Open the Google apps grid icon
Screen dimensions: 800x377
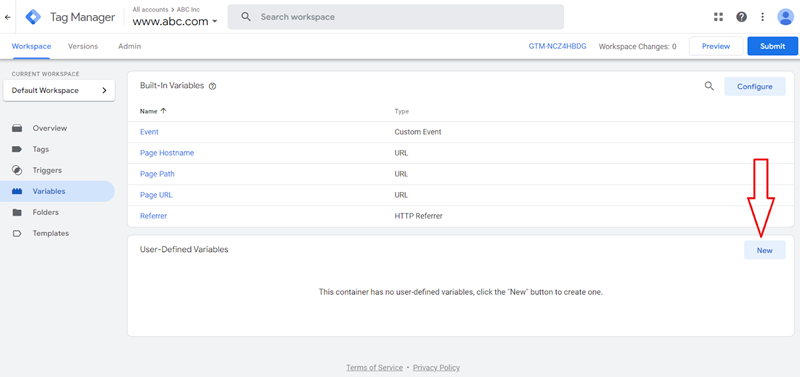click(718, 17)
